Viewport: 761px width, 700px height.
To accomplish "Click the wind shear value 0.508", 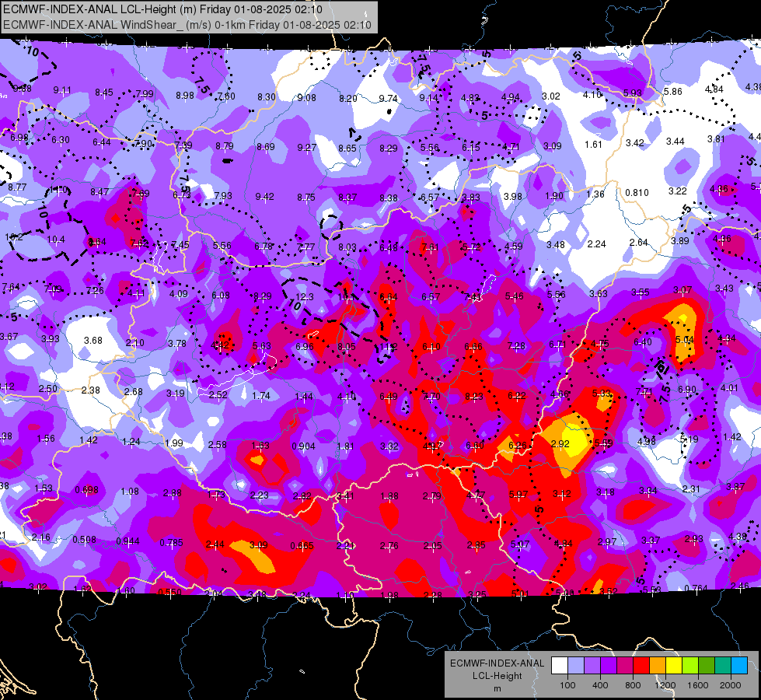I will 85,540.
